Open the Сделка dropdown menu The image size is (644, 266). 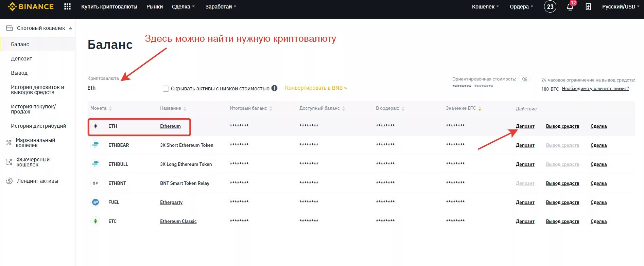pos(183,6)
